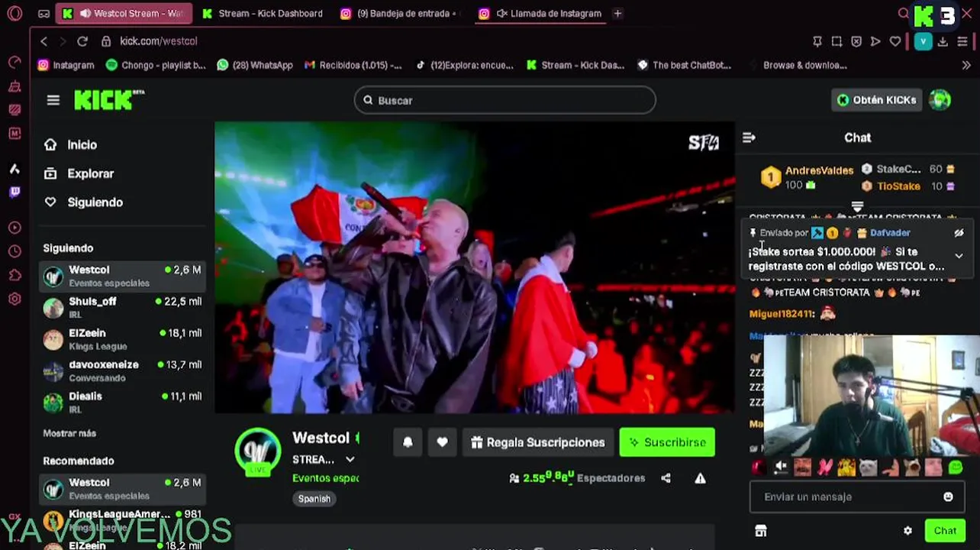980x550 pixels.
Task: Open the chat shop icon
Action: point(760,531)
